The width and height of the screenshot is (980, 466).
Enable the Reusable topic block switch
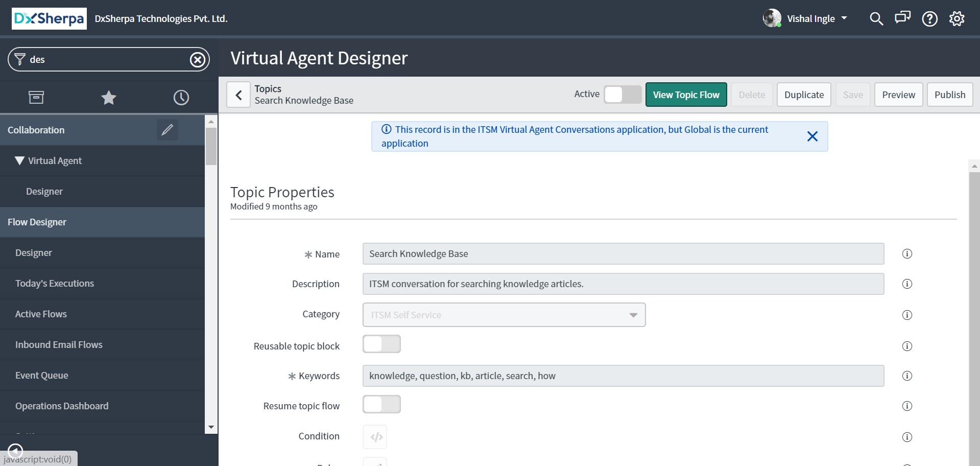pyautogui.click(x=381, y=344)
